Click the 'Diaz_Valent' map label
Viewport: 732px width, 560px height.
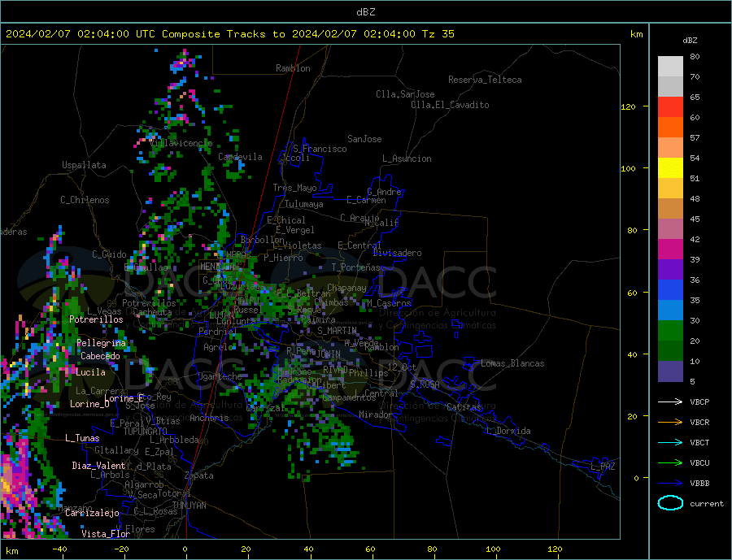pyautogui.click(x=98, y=466)
